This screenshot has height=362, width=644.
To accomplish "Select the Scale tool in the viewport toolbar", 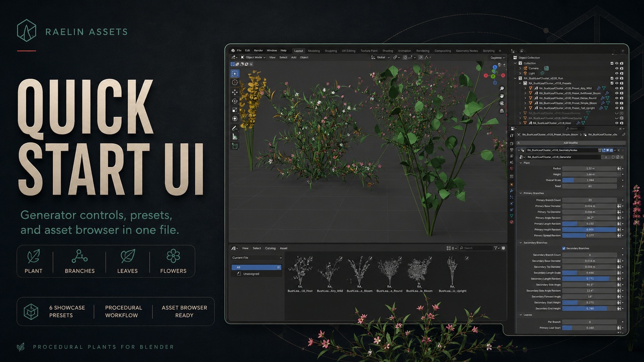I will point(235,110).
